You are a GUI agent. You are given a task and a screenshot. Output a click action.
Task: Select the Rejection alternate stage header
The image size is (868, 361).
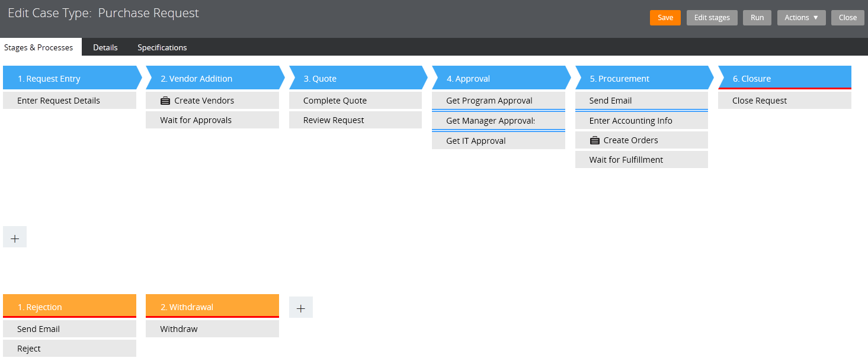[x=69, y=307]
